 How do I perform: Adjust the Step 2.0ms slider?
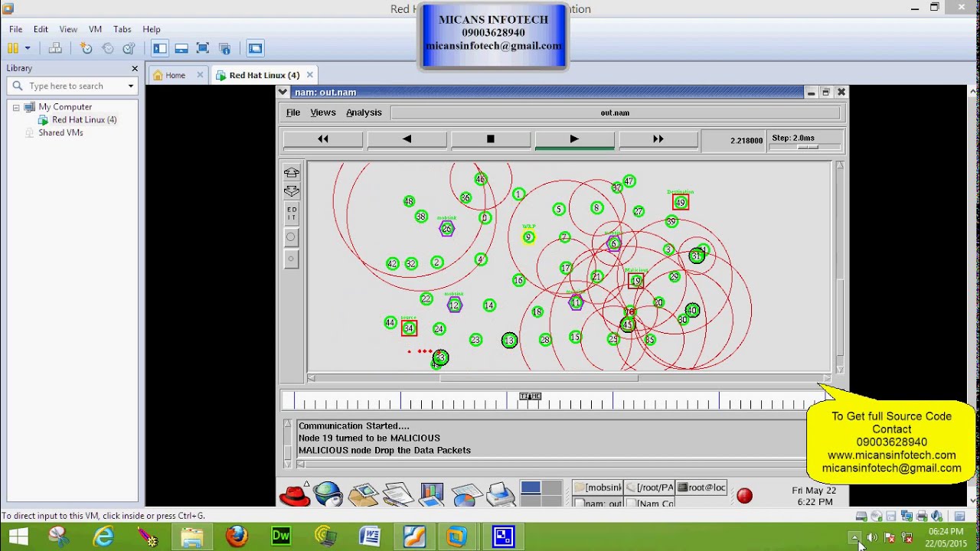tap(807, 146)
